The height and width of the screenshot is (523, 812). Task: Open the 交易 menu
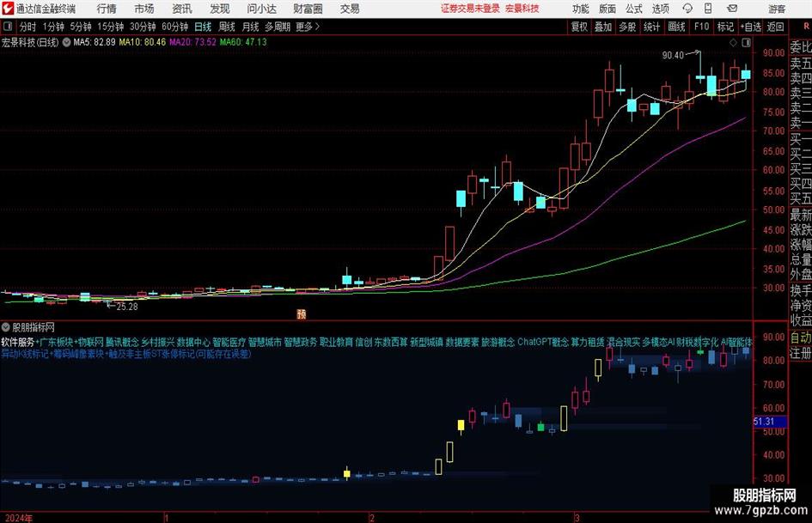(x=350, y=9)
